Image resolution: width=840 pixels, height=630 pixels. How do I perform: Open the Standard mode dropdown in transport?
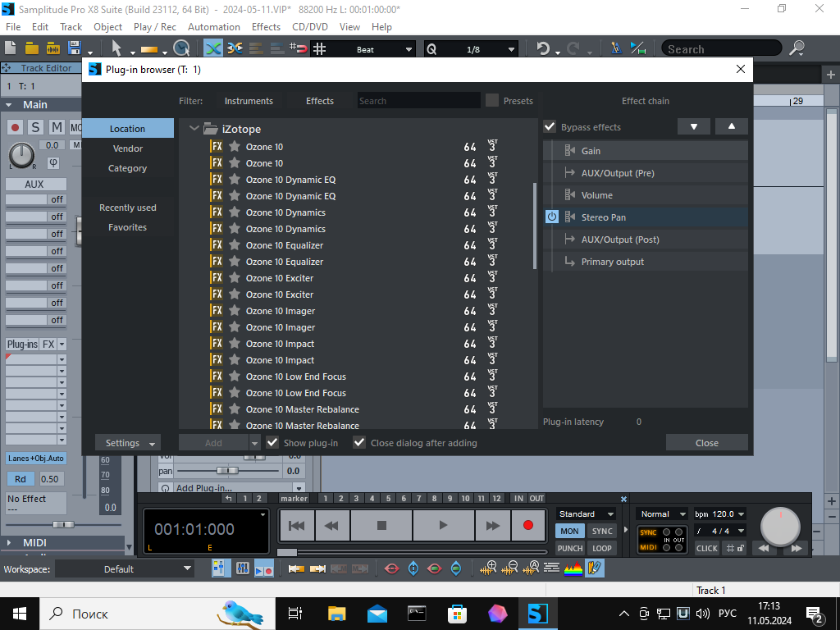(x=586, y=514)
